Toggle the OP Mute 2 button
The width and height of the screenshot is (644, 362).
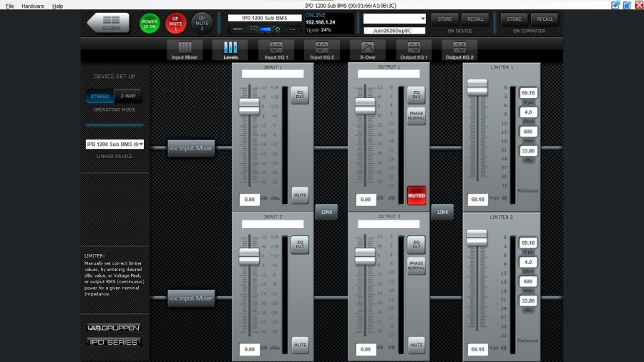(202, 24)
